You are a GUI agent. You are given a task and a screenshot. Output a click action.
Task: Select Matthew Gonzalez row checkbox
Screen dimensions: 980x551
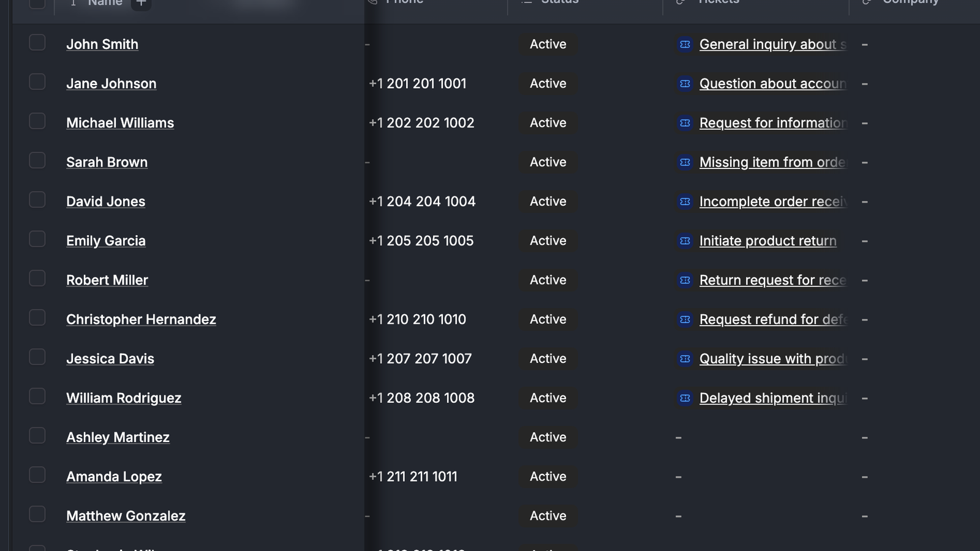click(37, 514)
